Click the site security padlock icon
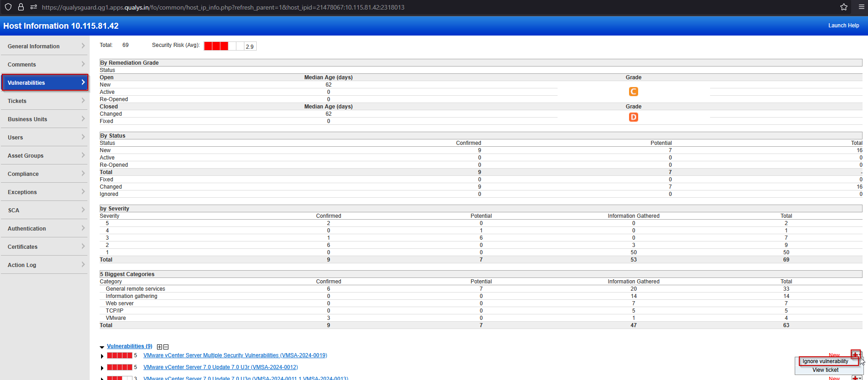 coord(21,7)
